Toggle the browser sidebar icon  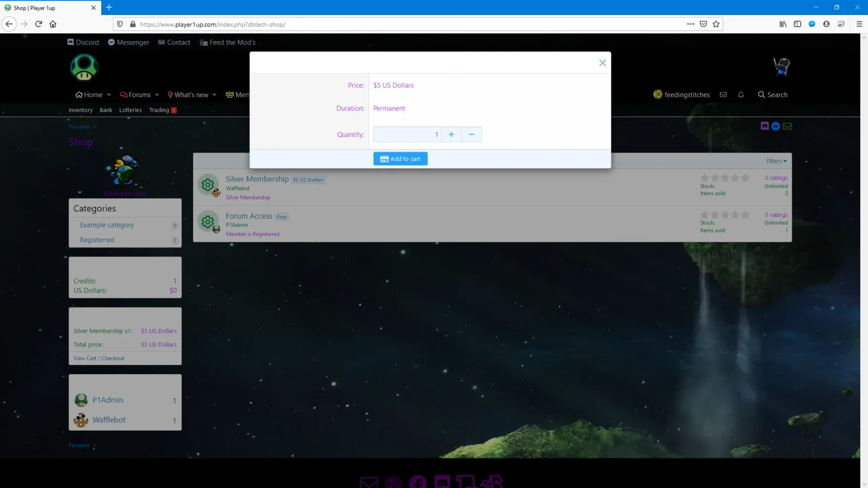(x=797, y=24)
